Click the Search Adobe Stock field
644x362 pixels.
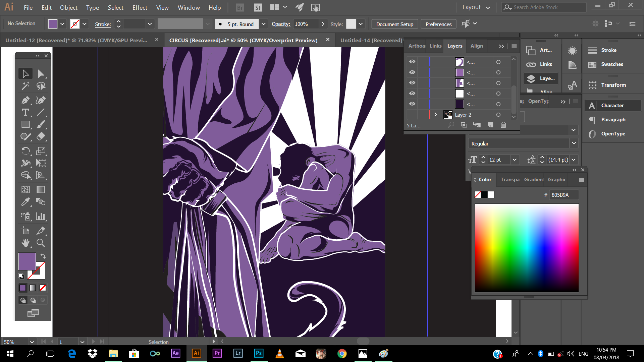tap(544, 7)
